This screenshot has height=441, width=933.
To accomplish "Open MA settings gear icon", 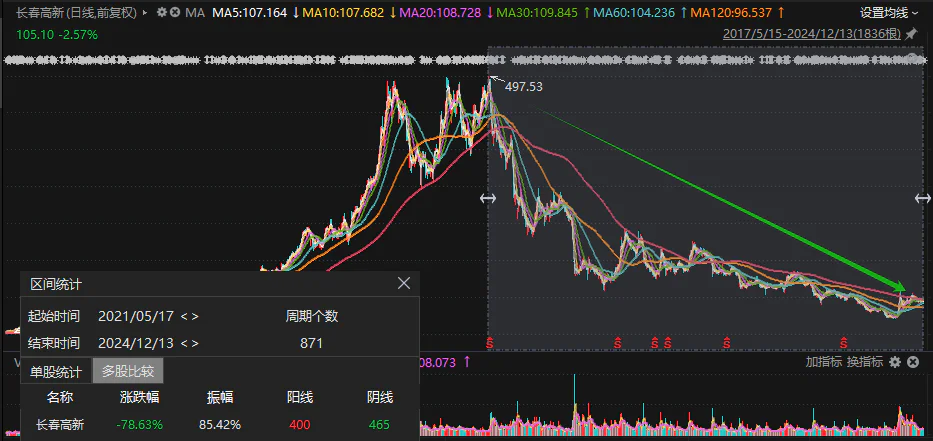I will pyautogui.click(x=162, y=13).
